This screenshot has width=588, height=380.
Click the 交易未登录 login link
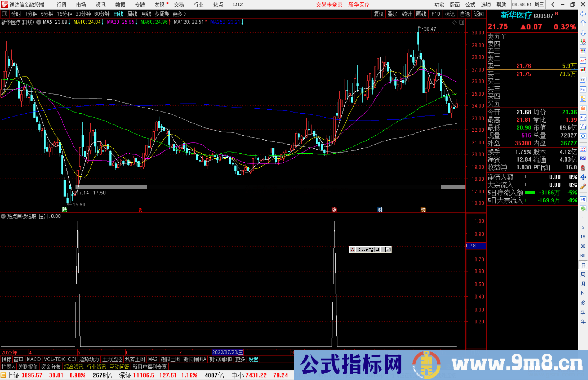[x=329, y=5]
